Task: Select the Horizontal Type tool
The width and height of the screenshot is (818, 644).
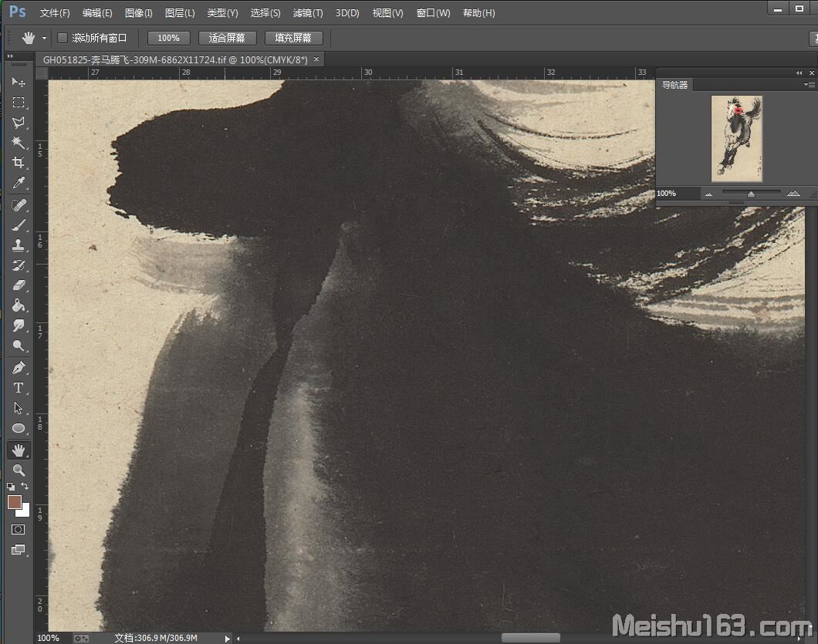Action: [19, 388]
